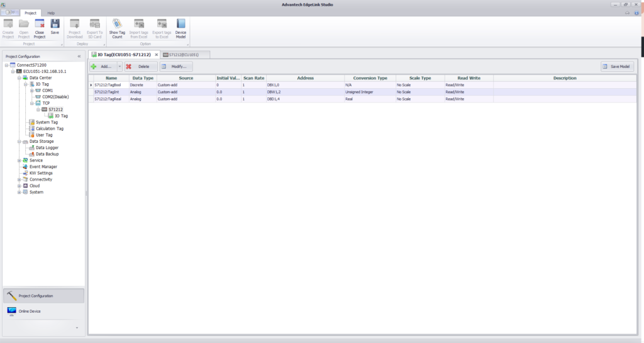This screenshot has height=343, width=644.
Task: Click the Data Center tree icon
Action: point(25,77)
